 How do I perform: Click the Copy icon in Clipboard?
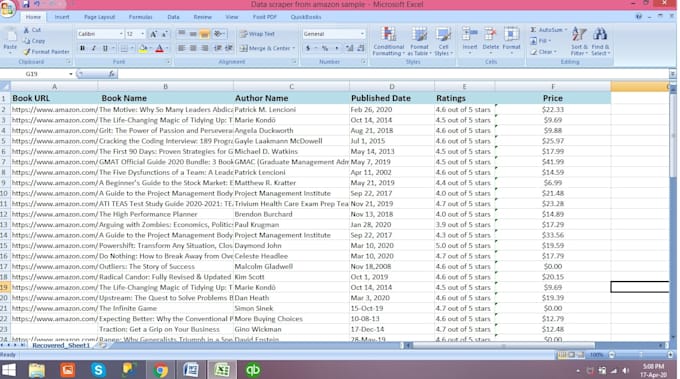click(26, 41)
